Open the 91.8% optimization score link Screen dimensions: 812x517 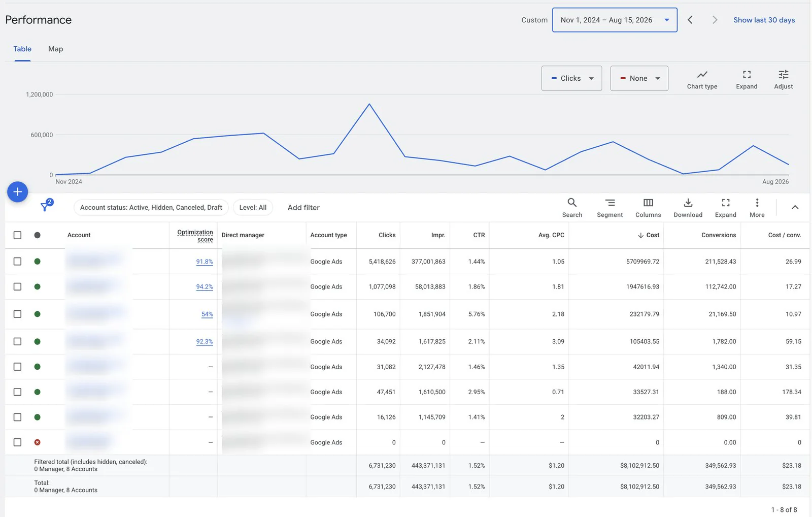[x=205, y=262]
